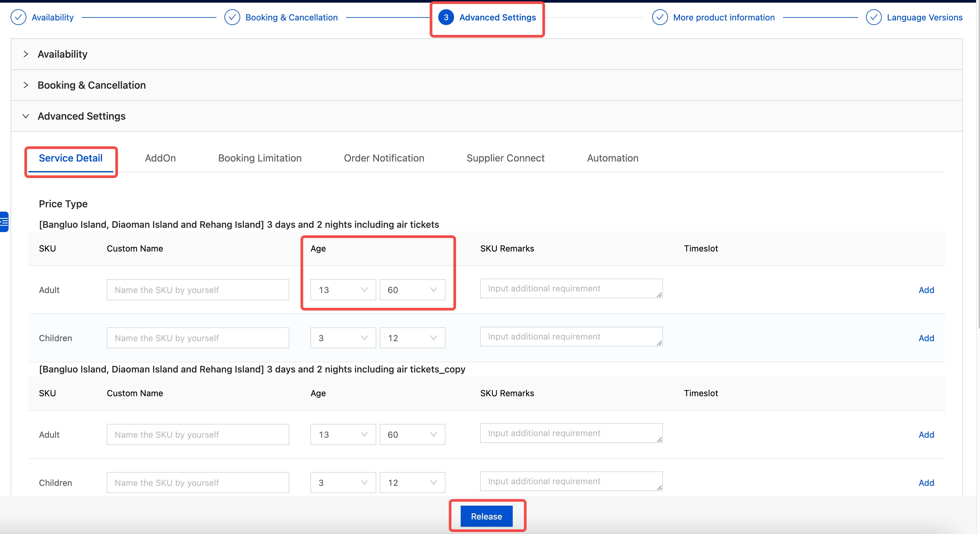Screen dimensions: 980x534
Task: Switch to the Booking Limitation tab
Action: pos(260,158)
